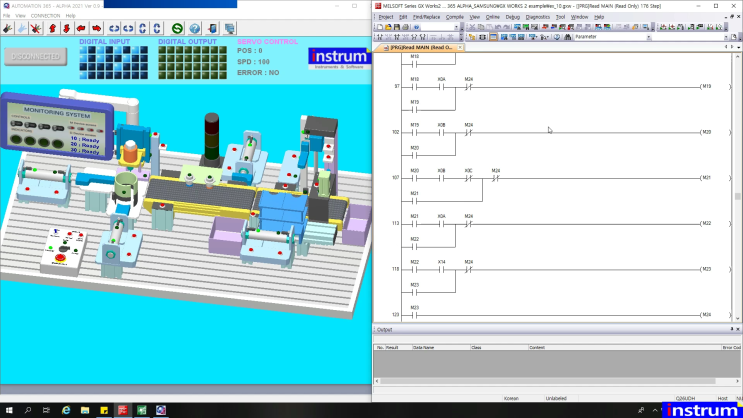Open View menu in Automation 365
The height and width of the screenshot is (418, 743).
coord(20,16)
